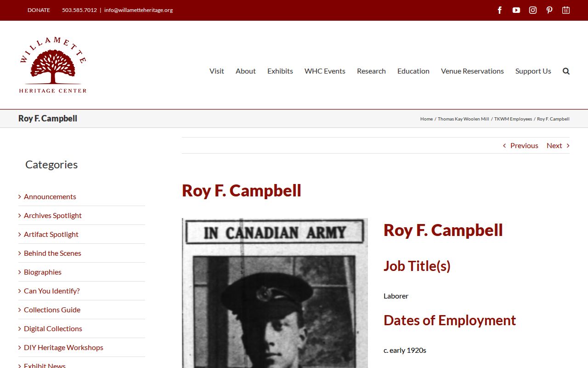Click the Dates of Employment heading
Screen dimensions: 588x368
pyautogui.click(x=450, y=320)
